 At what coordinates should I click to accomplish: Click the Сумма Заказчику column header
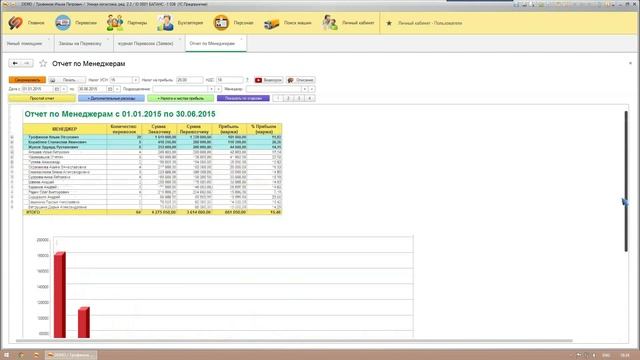pos(159,129)
